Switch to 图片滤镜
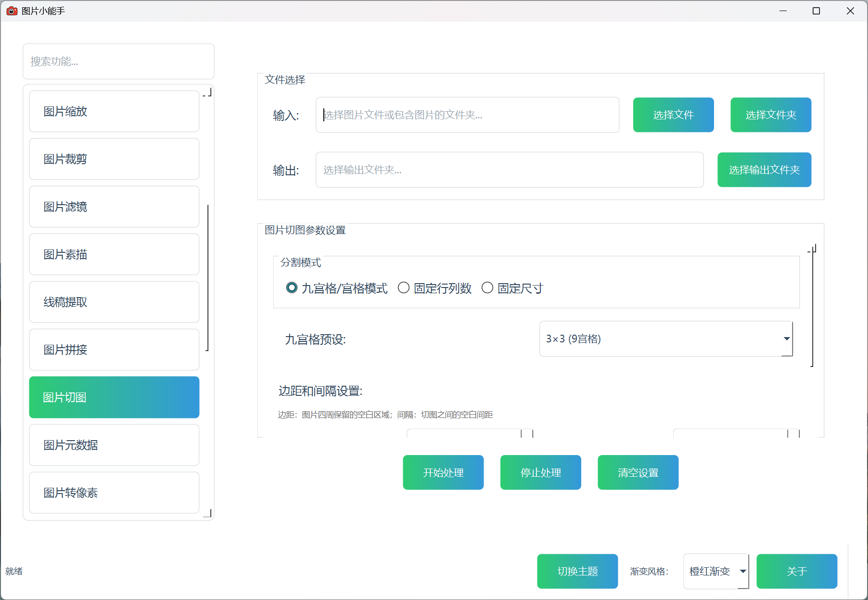 coord(114,207)
